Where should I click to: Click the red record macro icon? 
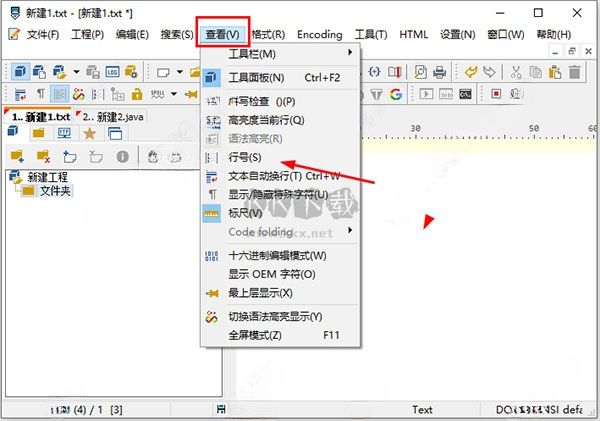(496, 94)
